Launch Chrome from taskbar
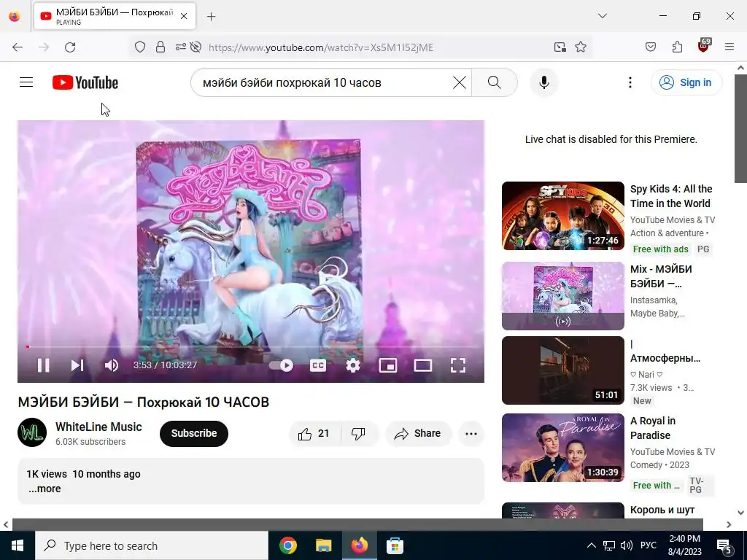 coord(287,545)
